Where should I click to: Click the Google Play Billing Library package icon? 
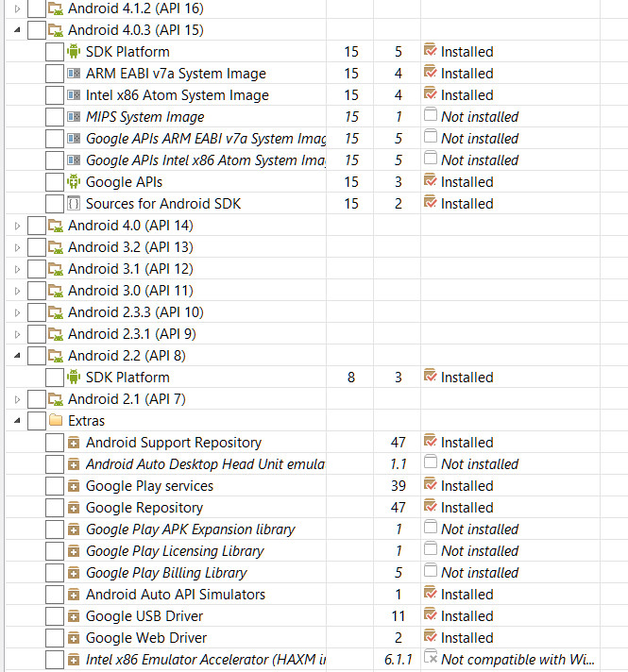74,573
